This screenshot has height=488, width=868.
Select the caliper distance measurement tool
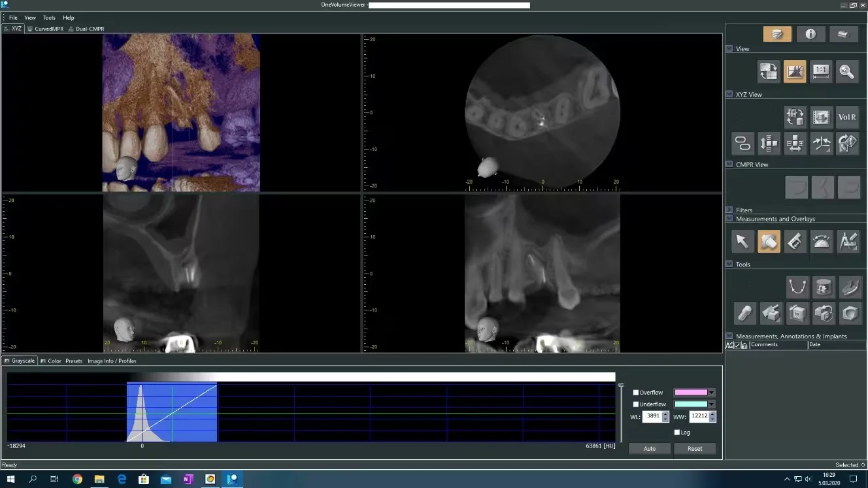tap(795, 242)
